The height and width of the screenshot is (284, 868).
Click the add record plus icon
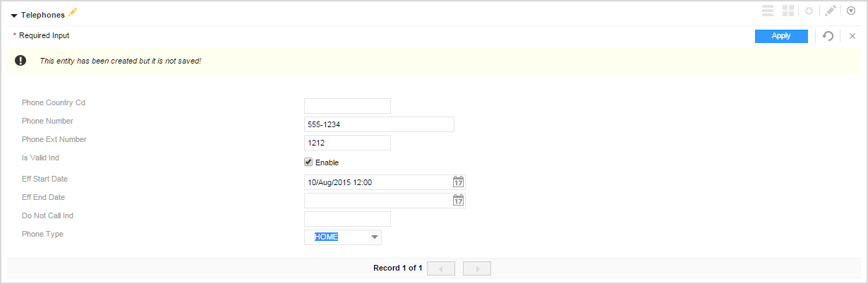809,11
